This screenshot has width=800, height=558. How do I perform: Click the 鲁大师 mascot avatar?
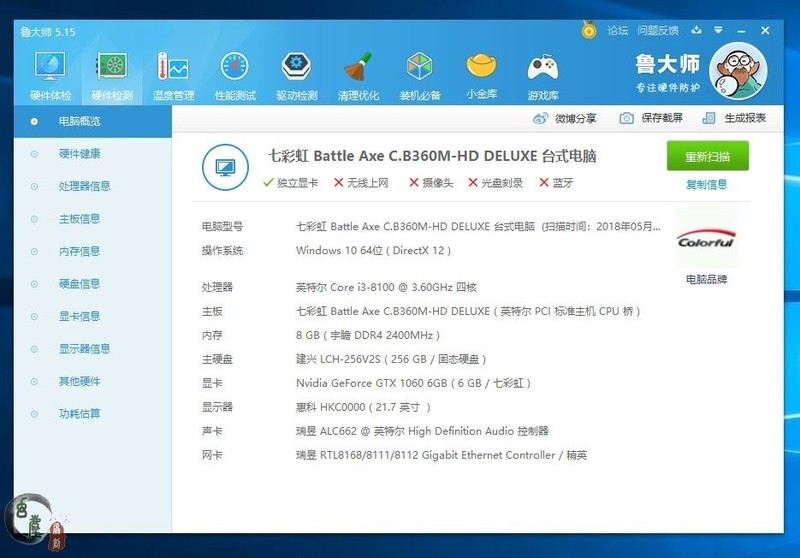pyautogui.click(x=738, y=71)
